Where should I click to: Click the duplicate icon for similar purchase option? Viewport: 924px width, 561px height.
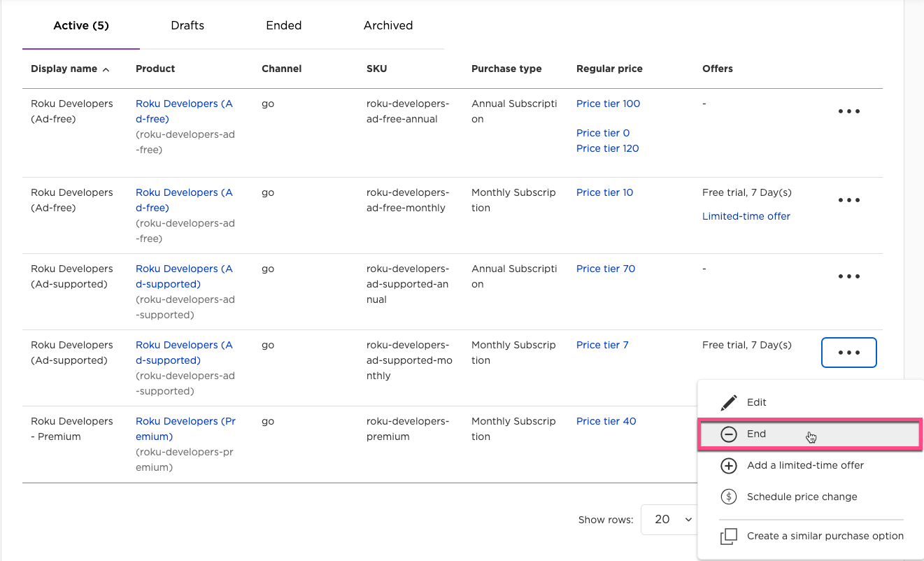pos(729,537)
